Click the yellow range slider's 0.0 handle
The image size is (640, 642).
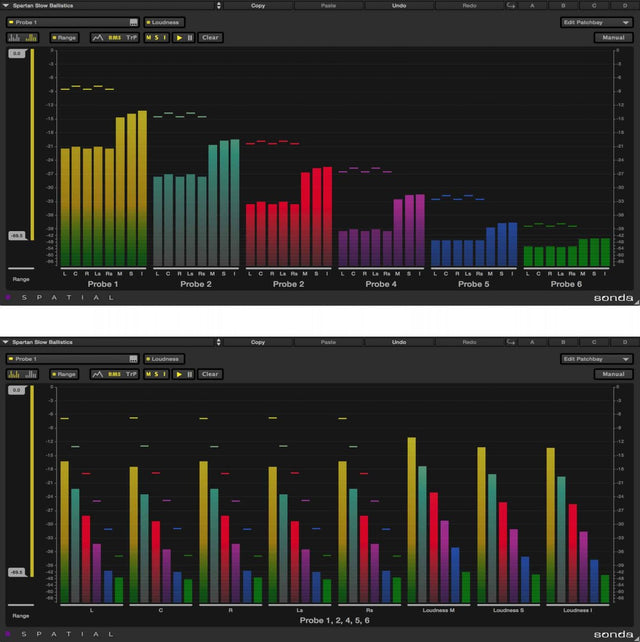click(17, 53)
